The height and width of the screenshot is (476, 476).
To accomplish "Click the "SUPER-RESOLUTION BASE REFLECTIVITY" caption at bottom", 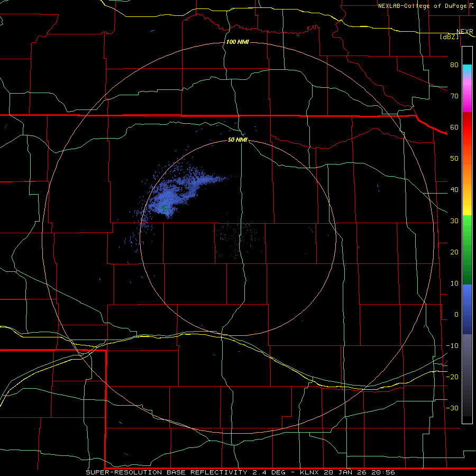I will (x=167, y=472).
